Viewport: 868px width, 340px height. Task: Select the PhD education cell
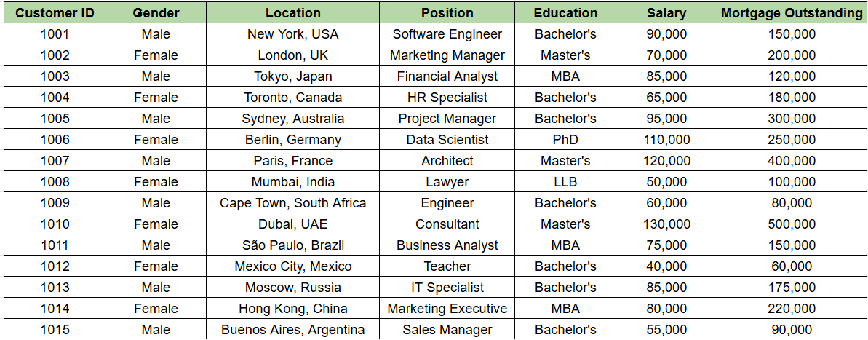point(565,140)
